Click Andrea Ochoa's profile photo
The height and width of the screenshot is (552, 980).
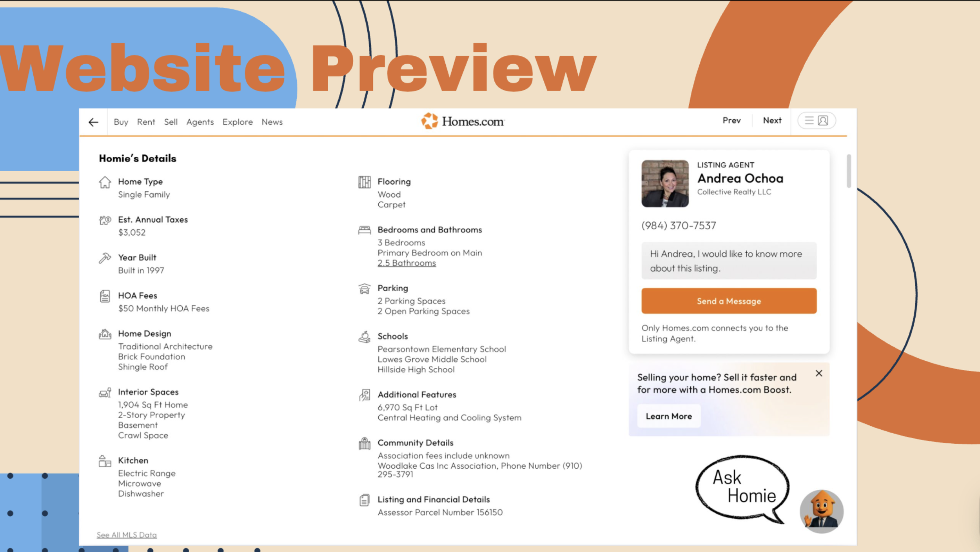[x=665, y=183]
